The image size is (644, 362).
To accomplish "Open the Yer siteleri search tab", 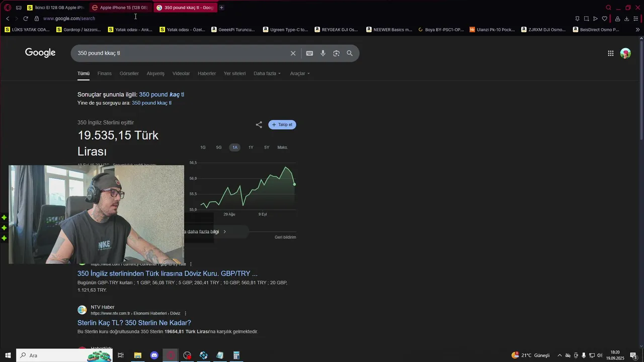I will pos(234,73).
